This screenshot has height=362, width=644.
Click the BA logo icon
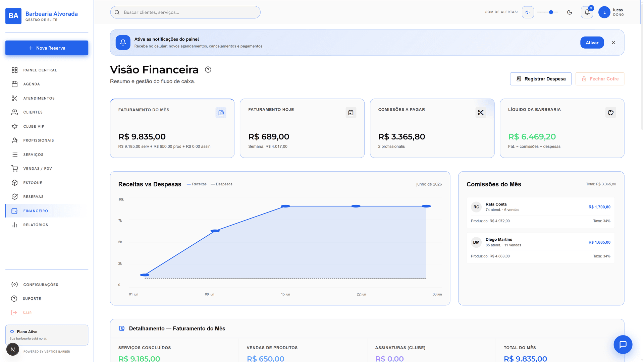(13, 16)
